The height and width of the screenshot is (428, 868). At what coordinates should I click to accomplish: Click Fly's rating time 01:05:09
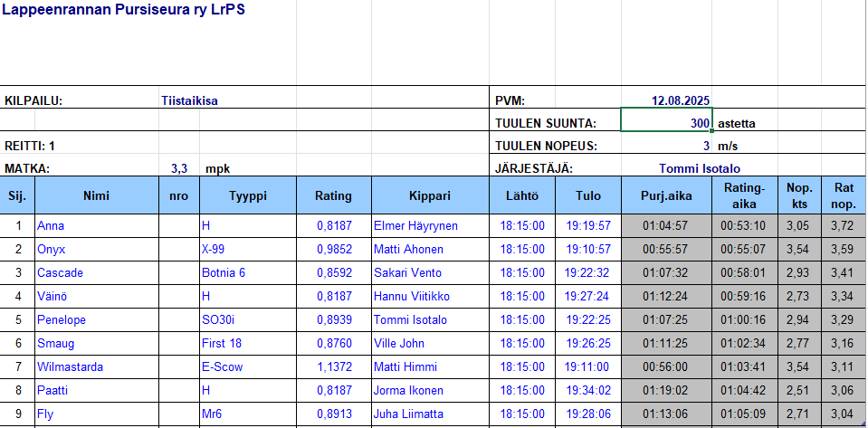(743, 414)
